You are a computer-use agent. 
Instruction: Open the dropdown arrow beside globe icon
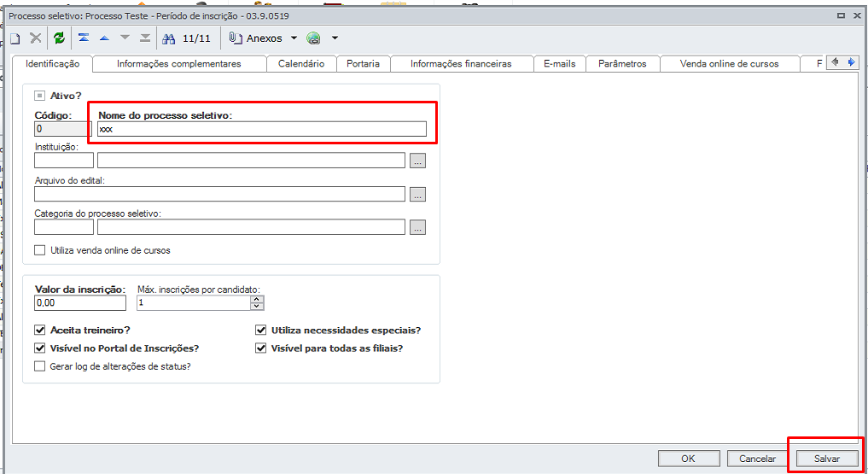(x=335, y=38)
